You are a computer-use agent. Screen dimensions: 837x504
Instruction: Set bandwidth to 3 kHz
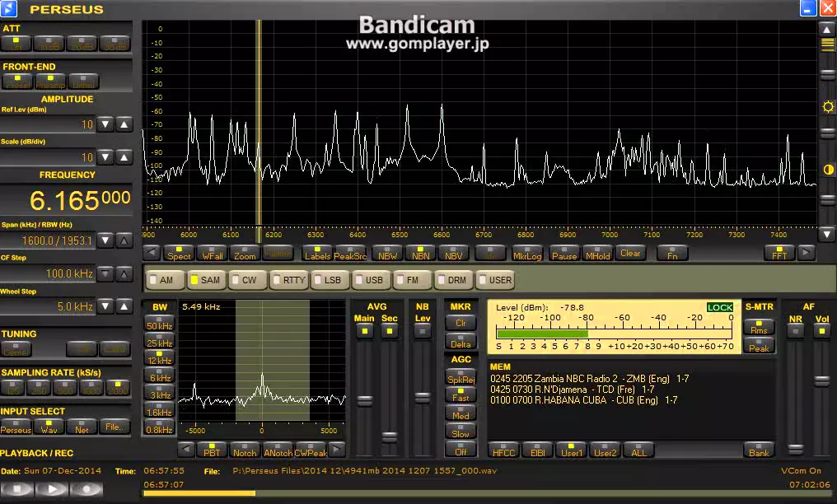click(159, 393)
